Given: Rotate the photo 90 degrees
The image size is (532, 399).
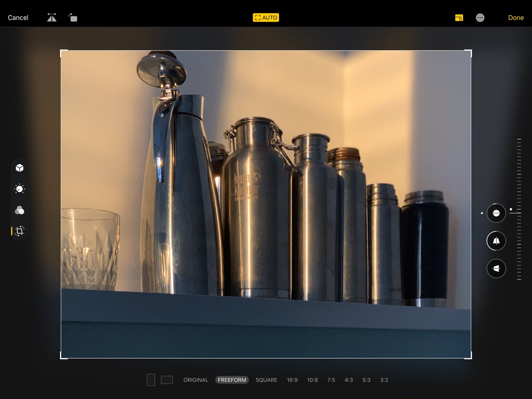Looking at the screenshot, I should [73, 18].
